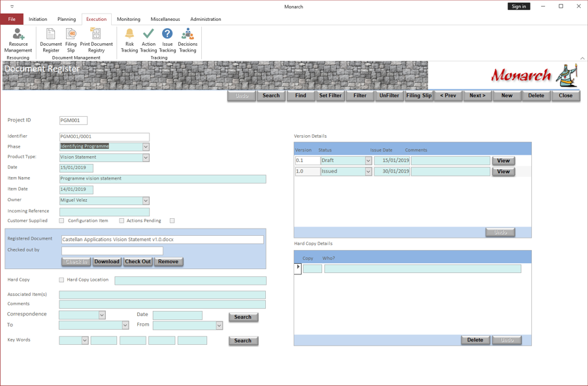588x386 pixels.
Task: Open Risk Tracking bell icon
Action: 129,40
